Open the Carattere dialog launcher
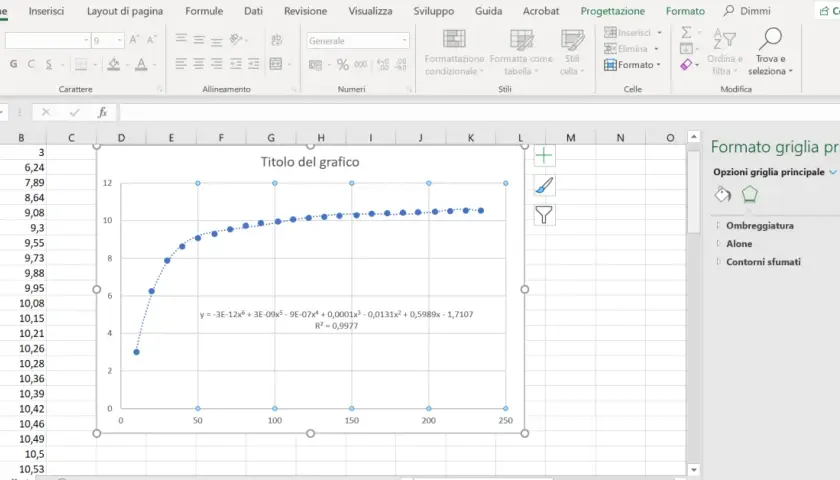This screenshot has height=480, width=840. coord(159,89)
